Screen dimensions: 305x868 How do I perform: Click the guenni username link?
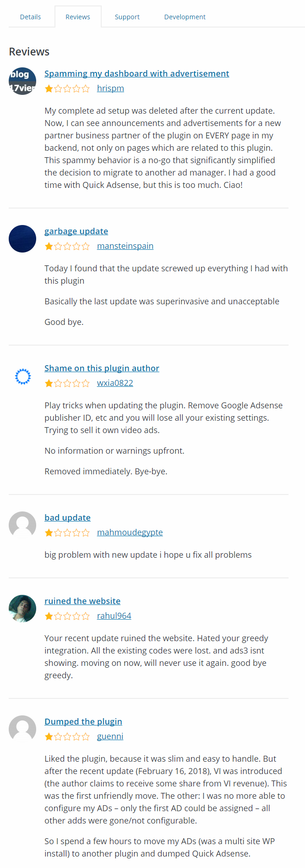pos(110,736)
